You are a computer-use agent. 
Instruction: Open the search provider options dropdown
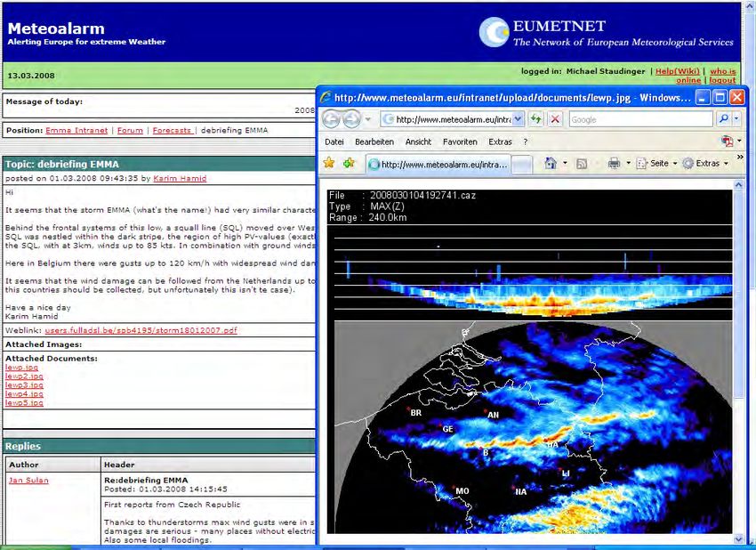click(x=736, y=119)
